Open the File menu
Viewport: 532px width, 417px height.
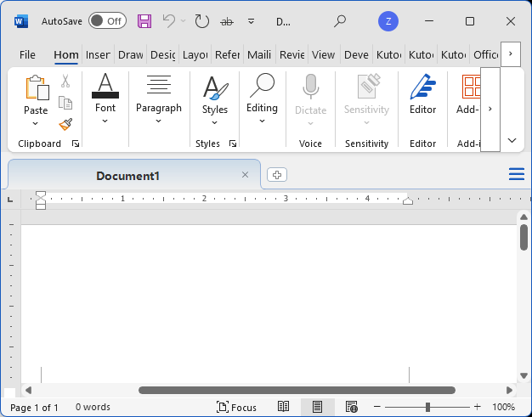27,54
